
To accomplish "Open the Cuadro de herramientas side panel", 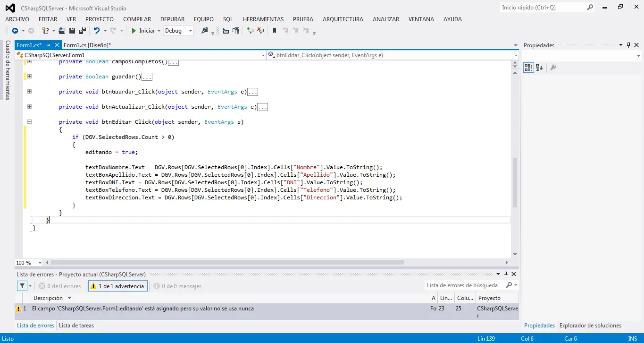I will pos(8,70).
